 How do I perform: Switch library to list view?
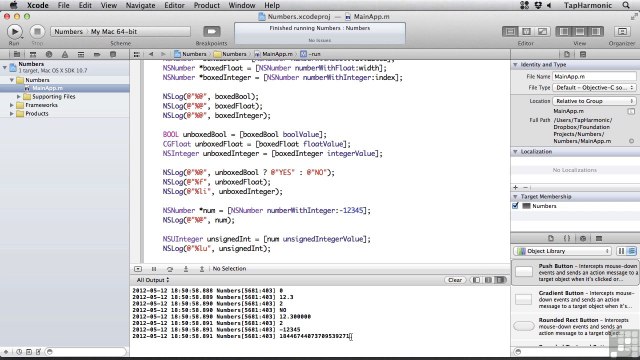coord(632,251)
